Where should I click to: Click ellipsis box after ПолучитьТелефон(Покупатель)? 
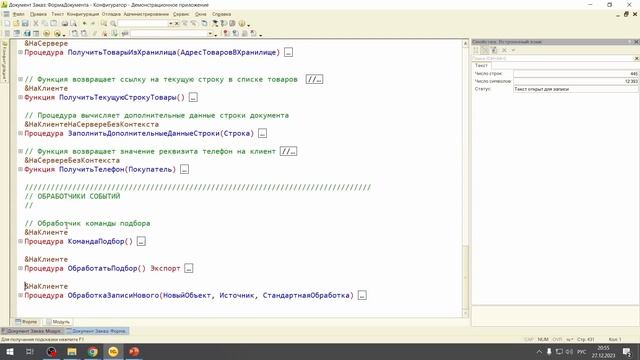click(x=184, y=169)
